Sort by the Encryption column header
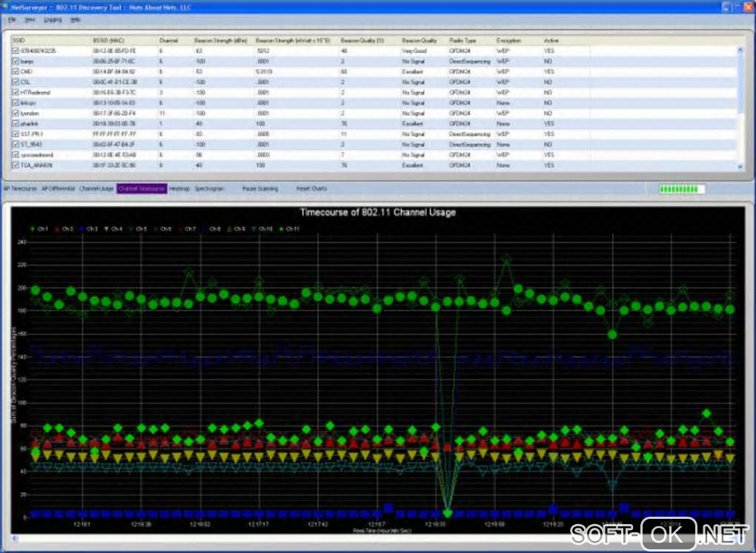 click(508, 41)
